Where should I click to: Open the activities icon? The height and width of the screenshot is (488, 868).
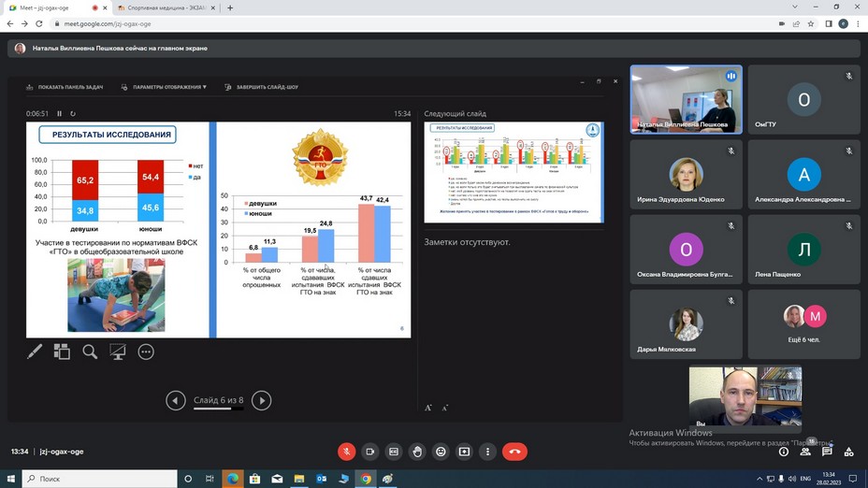848,452
